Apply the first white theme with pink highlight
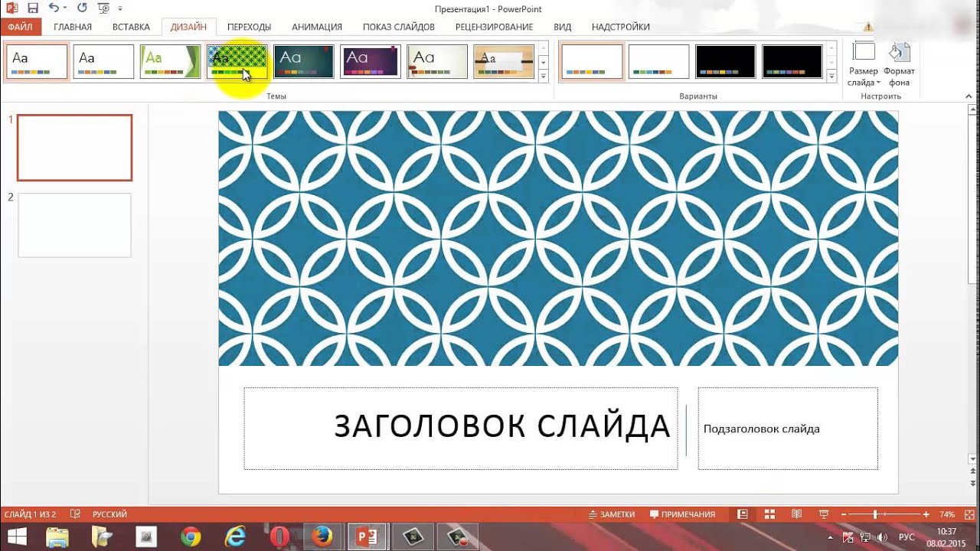The image size is (980, 551). tap(37, 62)
